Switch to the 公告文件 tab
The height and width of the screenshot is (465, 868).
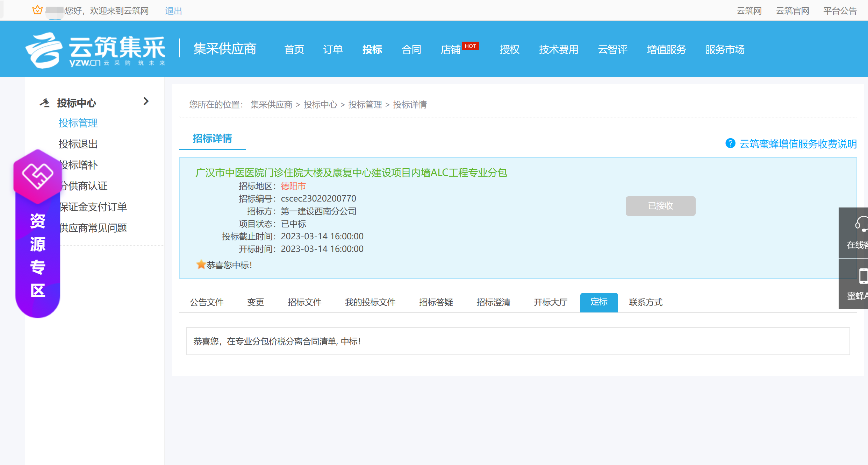207,302
